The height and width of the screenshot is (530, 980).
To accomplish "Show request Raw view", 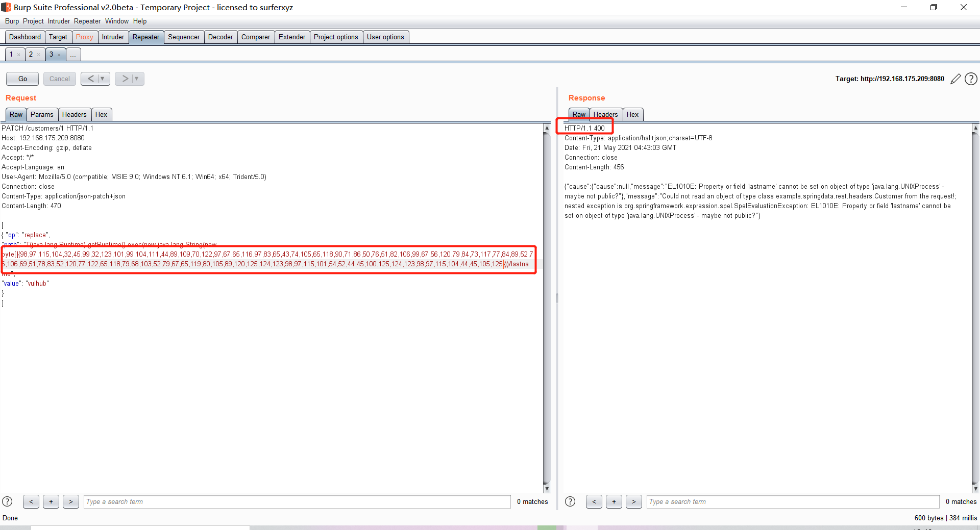I will tap(16, 114).
